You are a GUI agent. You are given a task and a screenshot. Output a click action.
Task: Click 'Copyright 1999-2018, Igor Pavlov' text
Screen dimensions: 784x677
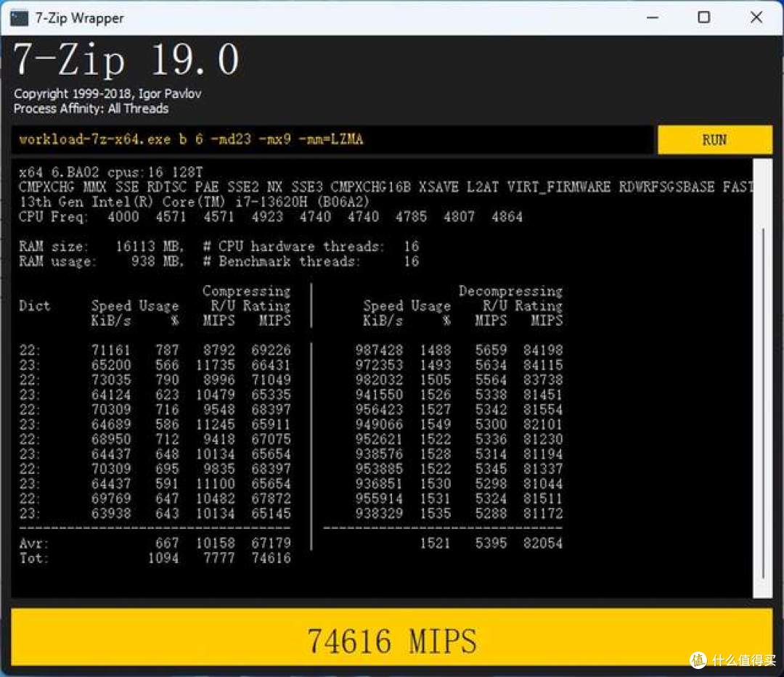pyautogui.click(x=107, y=94)
